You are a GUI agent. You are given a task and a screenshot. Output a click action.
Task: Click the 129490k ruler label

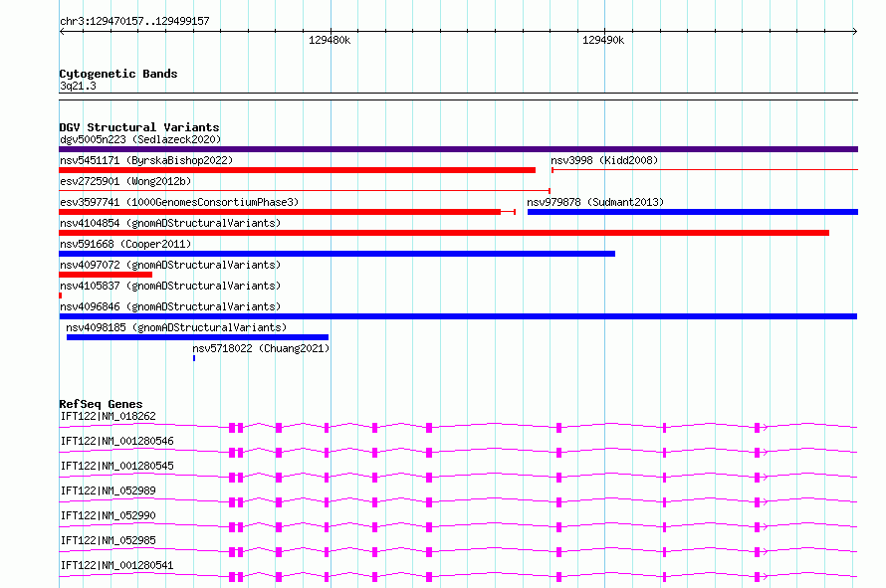point(603,40)
